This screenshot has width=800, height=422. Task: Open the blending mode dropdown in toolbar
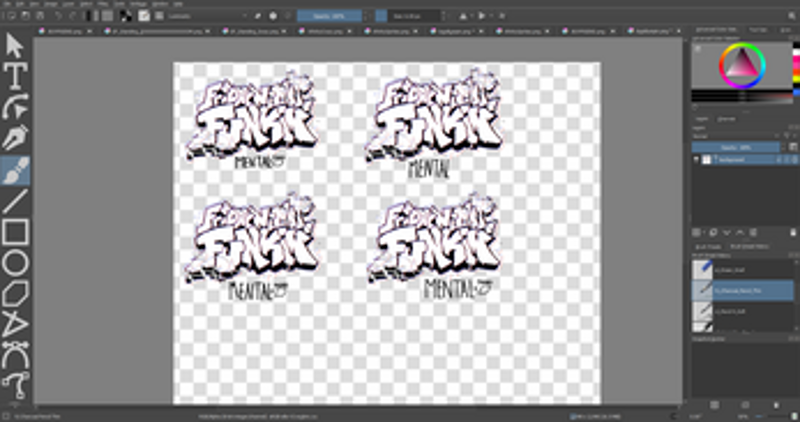208,16
